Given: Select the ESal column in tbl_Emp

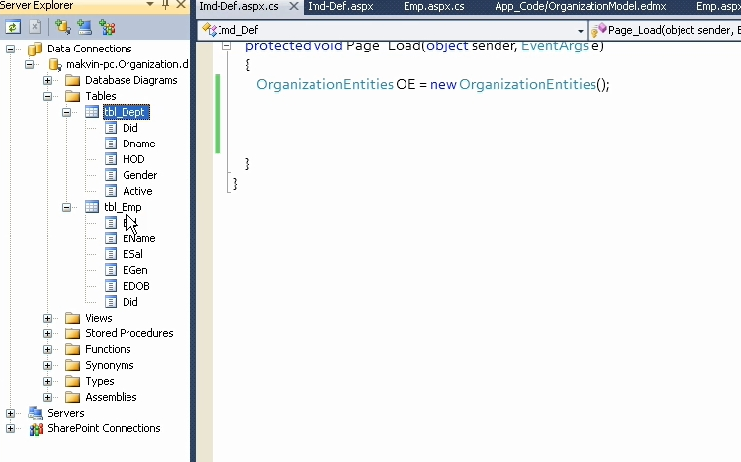Looking at the screenshot, I should (x=135, y=255).
